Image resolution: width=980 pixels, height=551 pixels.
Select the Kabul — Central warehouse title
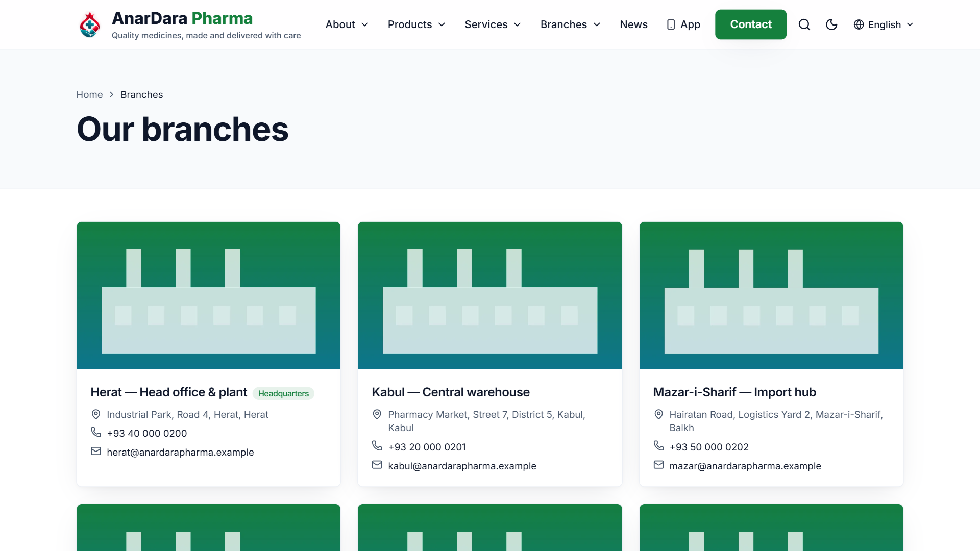pyautogui.click(x=451, y=392)
